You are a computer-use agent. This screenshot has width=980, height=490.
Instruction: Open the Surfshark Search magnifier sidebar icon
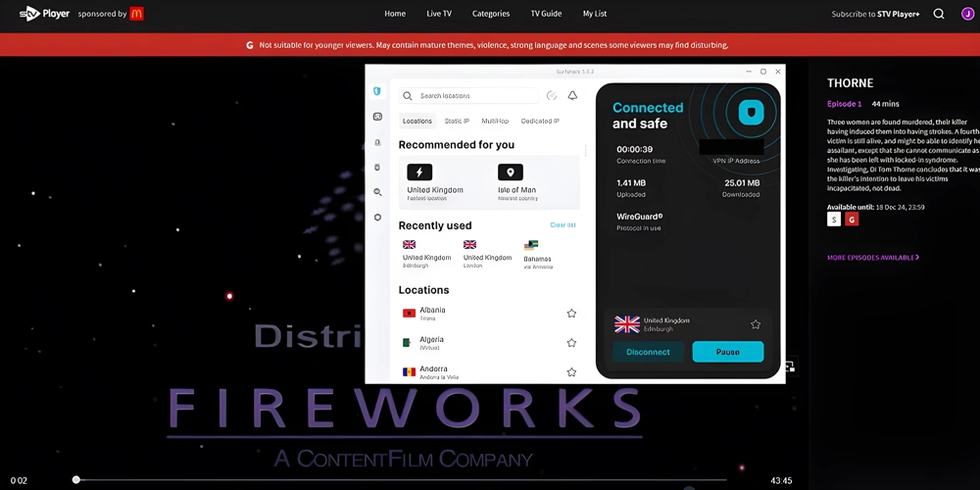click(x=377, y=192)
